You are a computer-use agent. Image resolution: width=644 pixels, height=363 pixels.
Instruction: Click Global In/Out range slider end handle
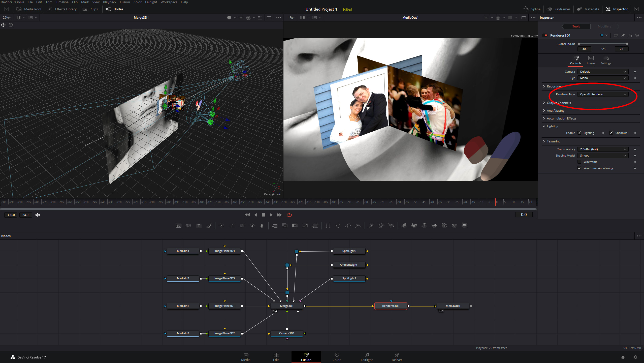tap(627, 44)
